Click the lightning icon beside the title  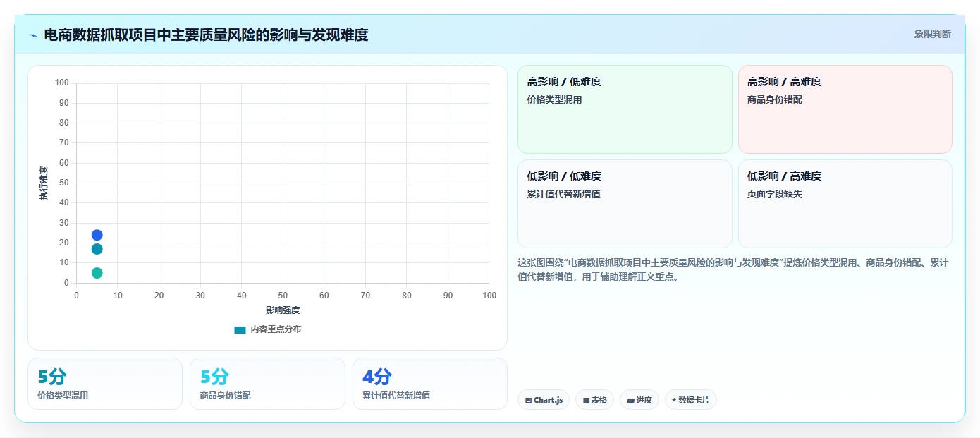tap(33, 35)
